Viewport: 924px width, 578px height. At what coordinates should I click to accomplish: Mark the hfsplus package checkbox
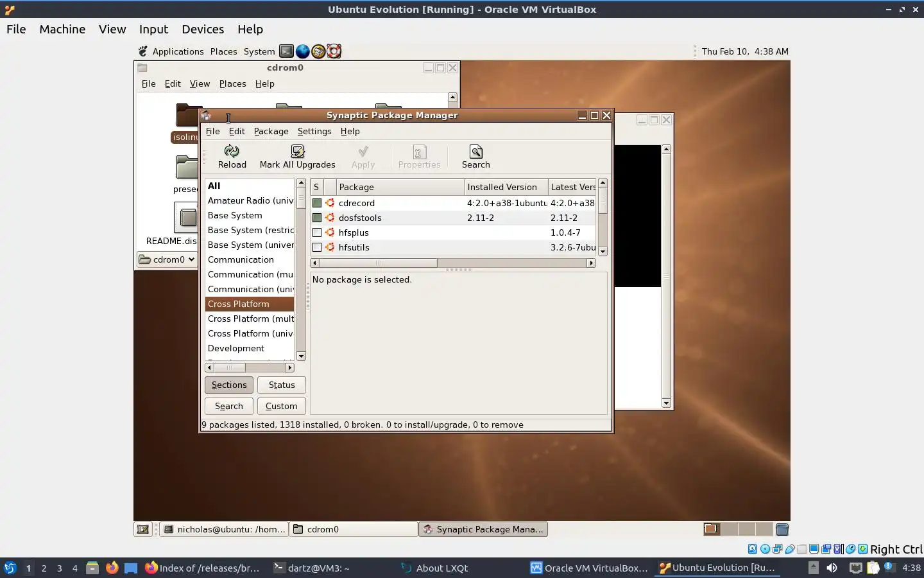pos(317,232)
